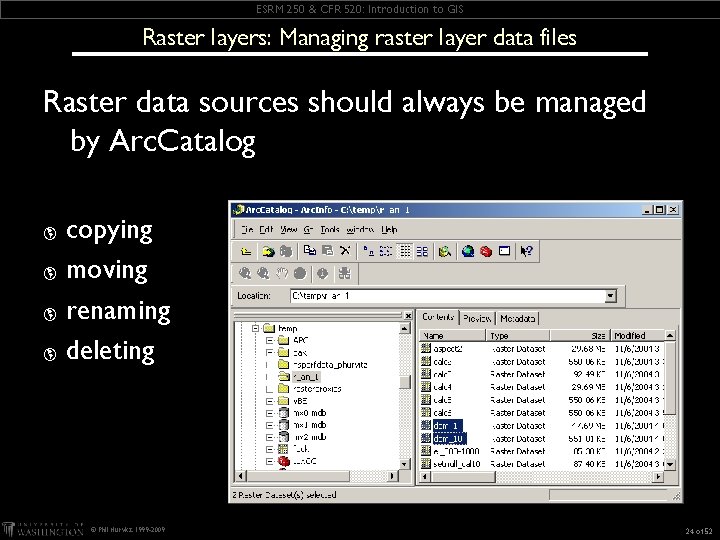Select the vBE folder in the tree
Viewport: 720px width, 540px height.
[x=300, y=401]
